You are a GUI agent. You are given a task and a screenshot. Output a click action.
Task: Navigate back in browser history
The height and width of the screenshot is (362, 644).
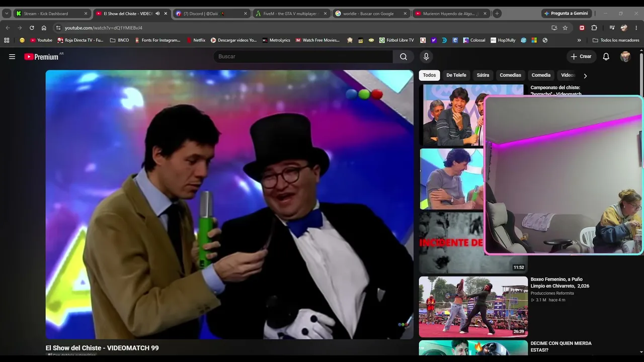click(8, 28)
